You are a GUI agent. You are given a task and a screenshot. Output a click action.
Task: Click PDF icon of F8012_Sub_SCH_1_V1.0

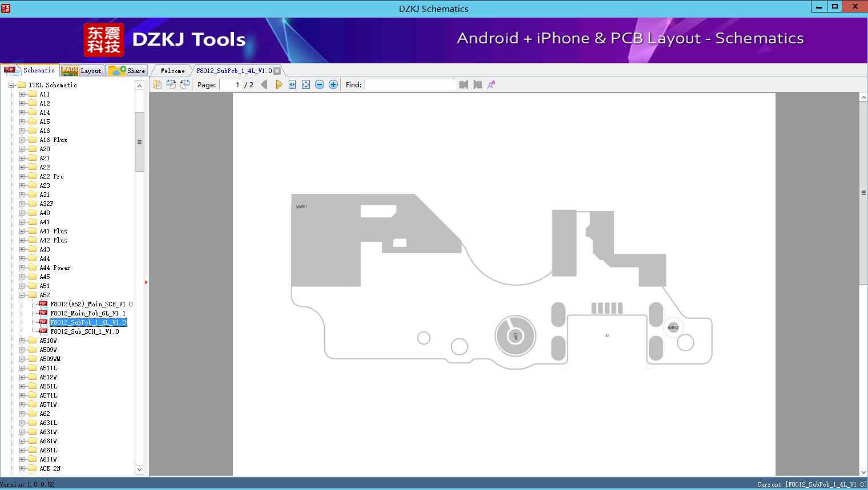coord(43,331)
